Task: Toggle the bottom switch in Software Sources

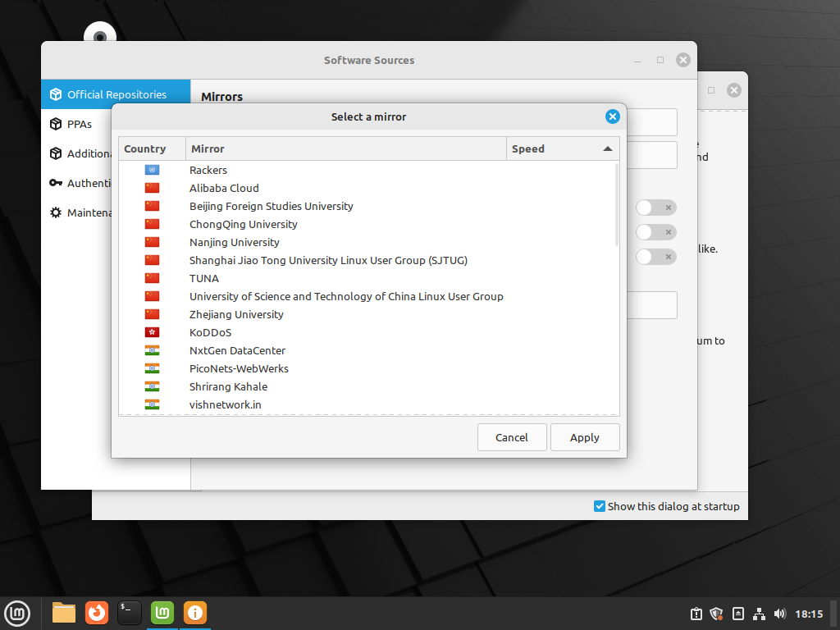Action: coord(656,257)
